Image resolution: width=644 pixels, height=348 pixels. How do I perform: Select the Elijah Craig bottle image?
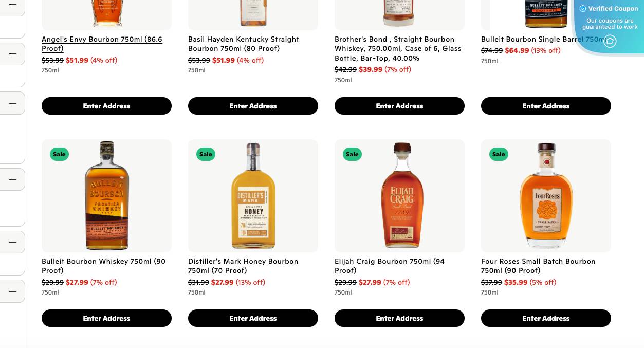pyautogui.click(x=399, y=196)
